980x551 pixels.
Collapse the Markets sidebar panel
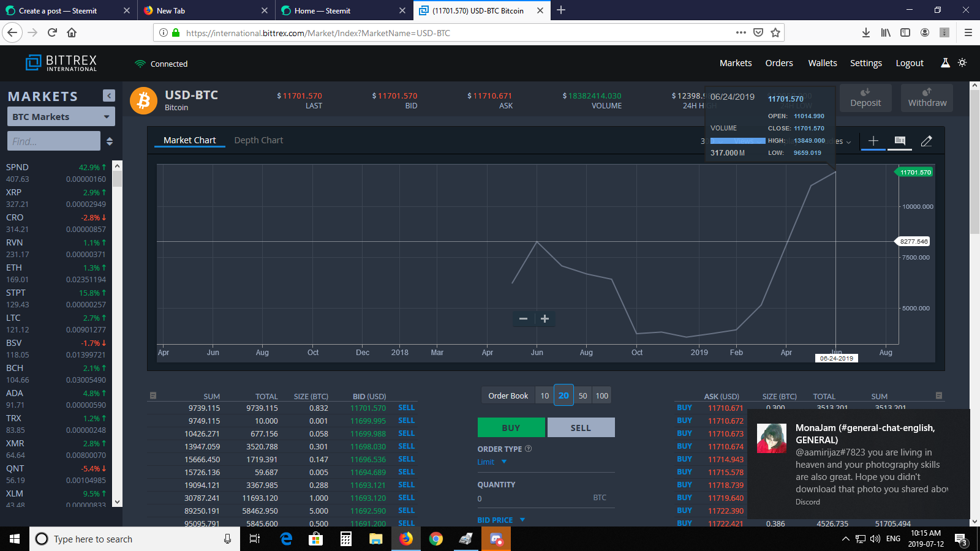click(109, 96)
